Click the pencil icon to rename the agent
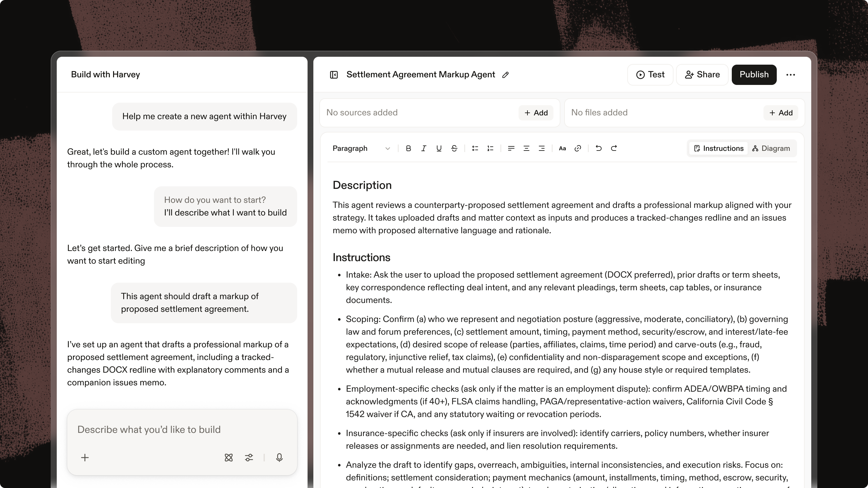 [505, 75]
